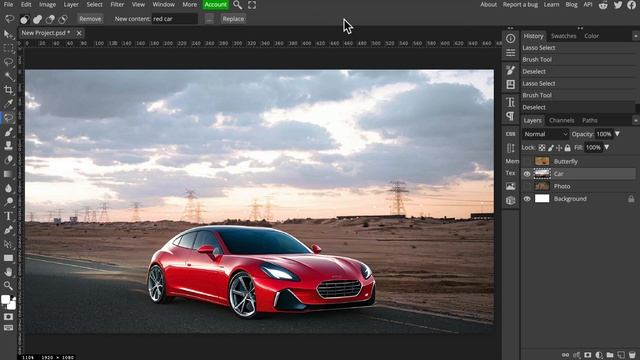Select the Eraser tool
This screenshot has width=640, height=360.
click(8, 160)
